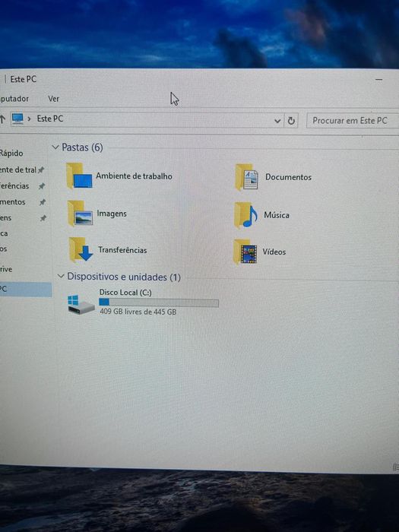The width and height of the screenshot is (399, 532).
Task: Click the refresh icon in address bar
Action: pos(291,121)
